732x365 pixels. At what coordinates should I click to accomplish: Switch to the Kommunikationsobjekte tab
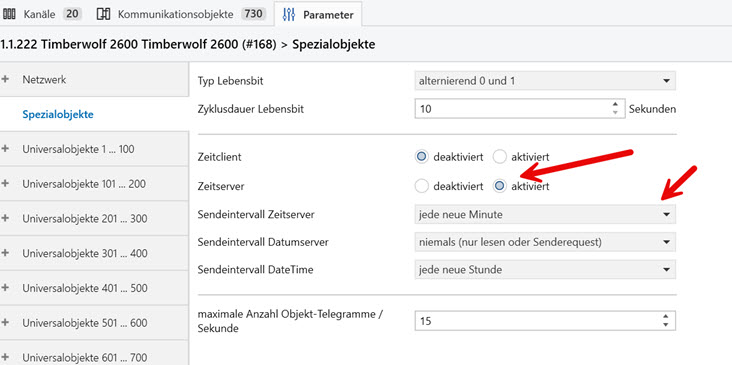click(182, 14)
